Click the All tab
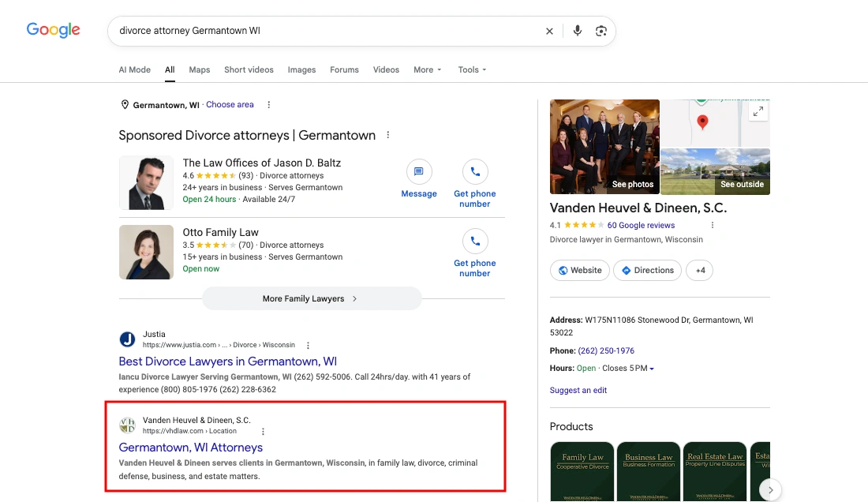The width and height of the screenshot is (868, 502). pyautogui.click(x=170, y=69)
